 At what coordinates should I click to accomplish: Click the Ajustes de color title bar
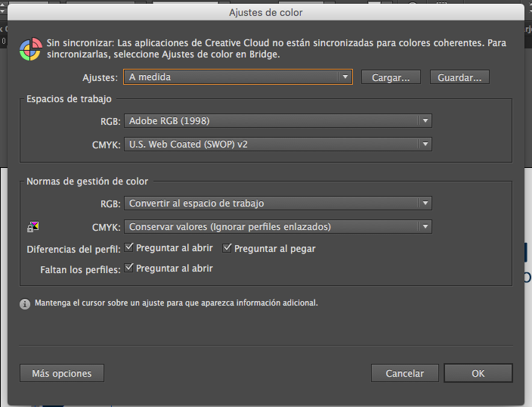pos(266,13)
